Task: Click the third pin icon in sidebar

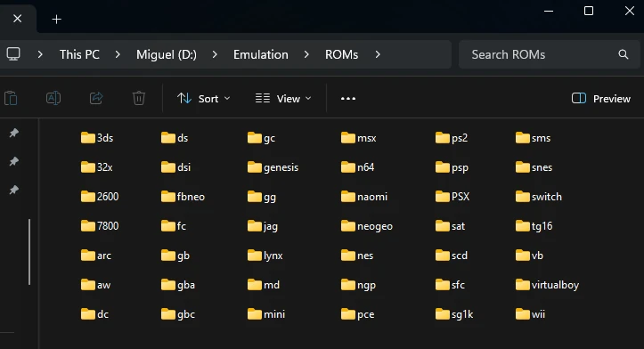Action: coord(14,190)
